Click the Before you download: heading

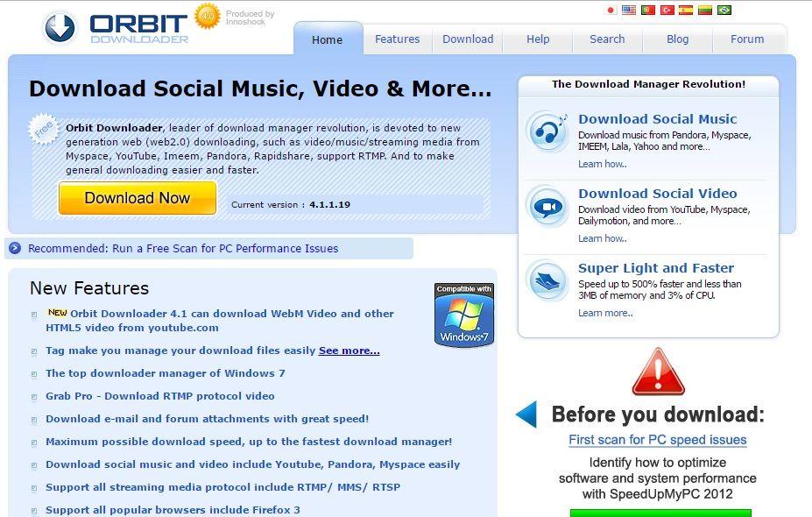click(658, 414)
